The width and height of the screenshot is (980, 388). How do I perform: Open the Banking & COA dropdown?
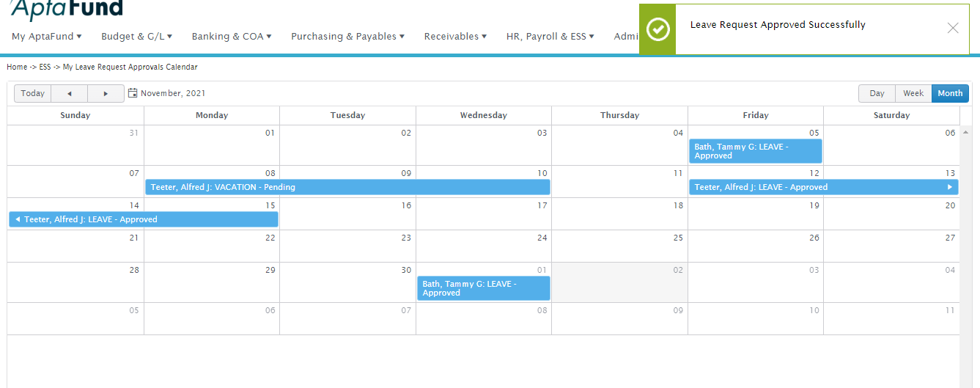coord(232,36)
